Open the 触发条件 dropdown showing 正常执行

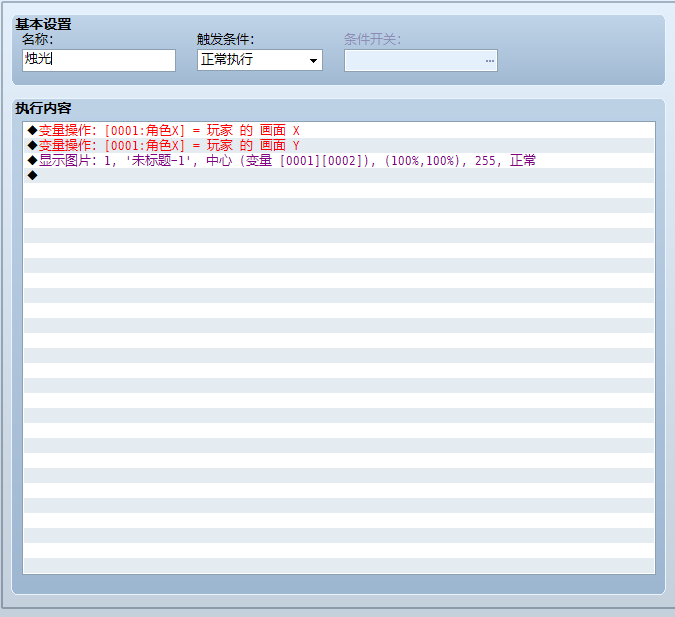coord(260,60)
